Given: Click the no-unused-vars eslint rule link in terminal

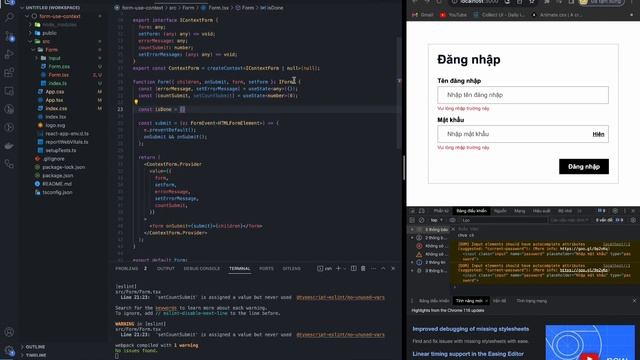Looking at the screenshot, I should point(340,298).
